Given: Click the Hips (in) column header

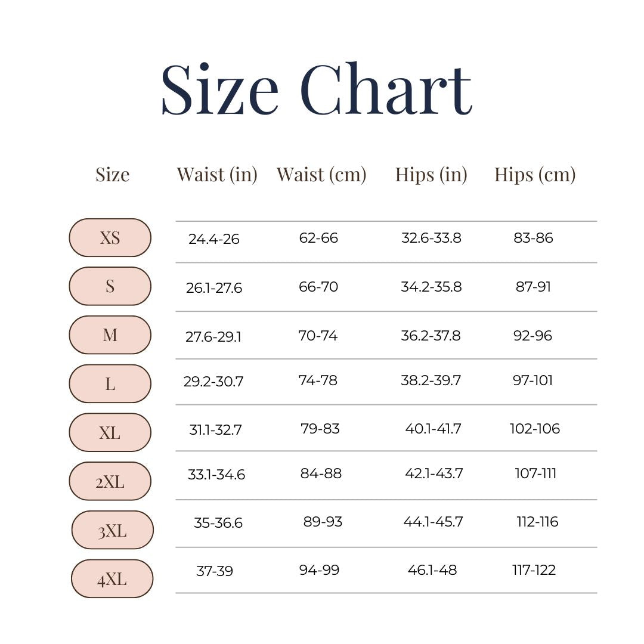Looking at the screenshot, I should pos(431,175).
